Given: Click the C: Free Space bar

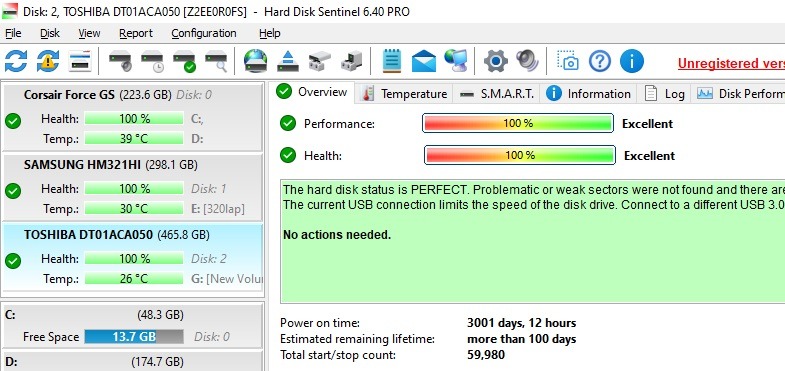Looking at the screenshot, I should pyautogui.click(x=134, y=337).
